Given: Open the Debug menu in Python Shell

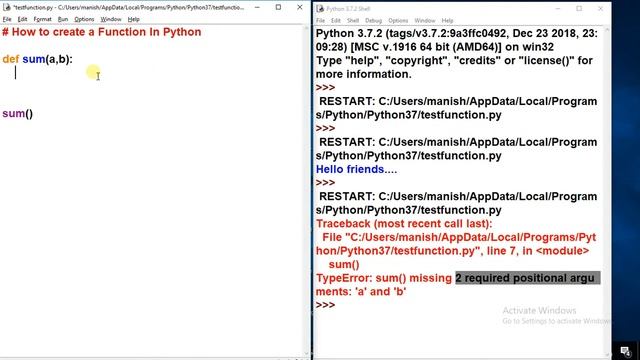Looking at the screenshot, I should [x=373, y=20].
